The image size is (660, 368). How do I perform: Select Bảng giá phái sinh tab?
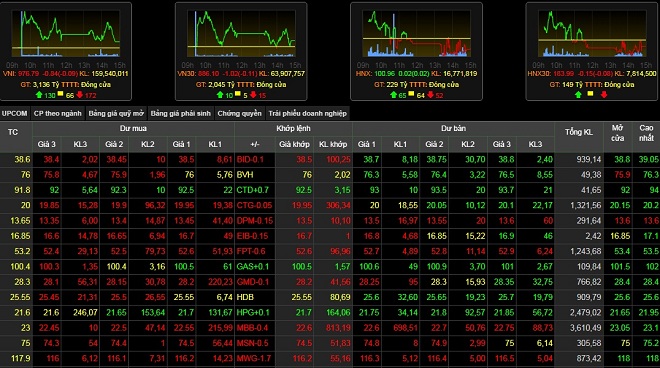pyautogui.click(x=181, y=113)
